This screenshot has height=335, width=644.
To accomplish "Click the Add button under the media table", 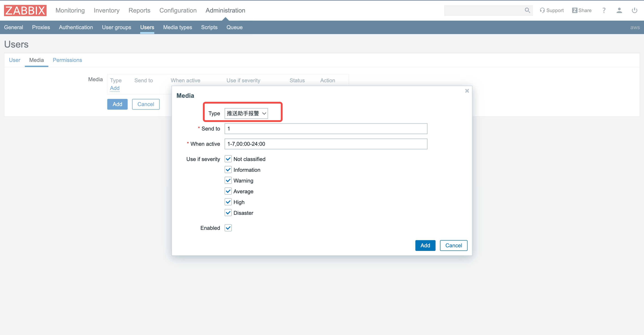I will pyautogui.click(x=117, y=104).
